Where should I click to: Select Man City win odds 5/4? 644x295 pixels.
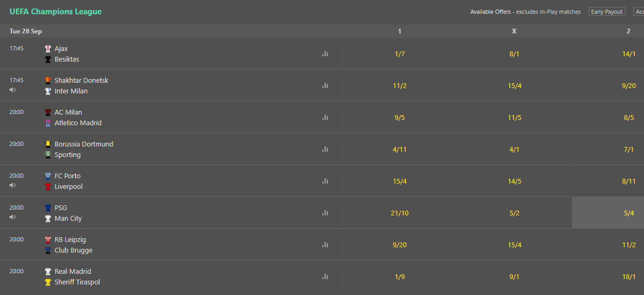point(629,213)
